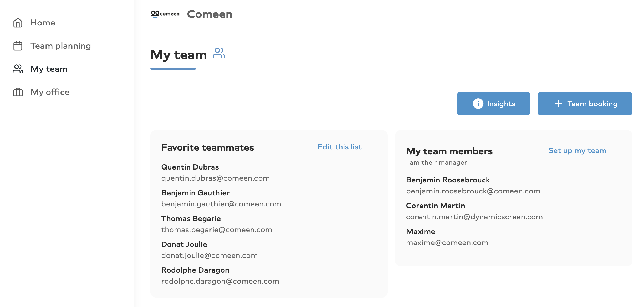The height and width of the screenshot is (307, 644).
Task: Select Corentin Martin's email address
Action: (474, 217)
